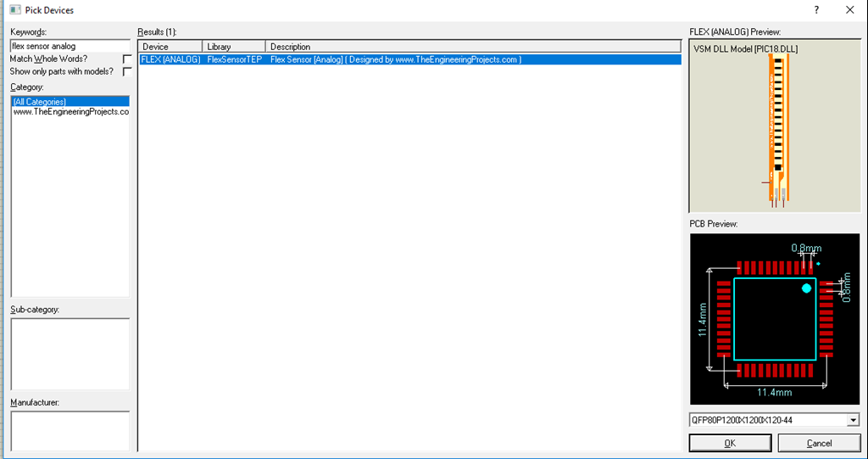Click the Description column header
868x459 pixels.
click(473, 47)
